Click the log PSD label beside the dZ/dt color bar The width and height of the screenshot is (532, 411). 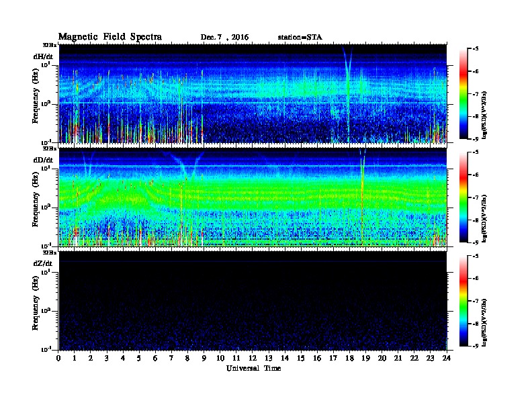[x=485, y=322]
